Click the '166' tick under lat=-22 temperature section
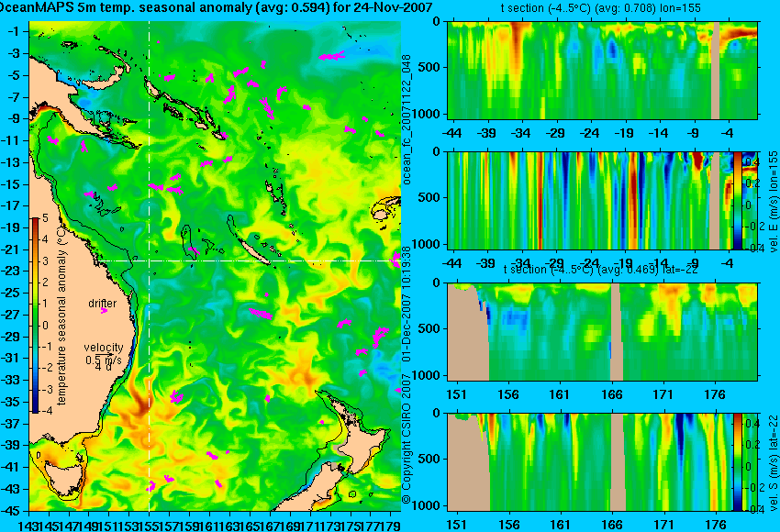The image size is (780, 532). [x=612, y=394]
